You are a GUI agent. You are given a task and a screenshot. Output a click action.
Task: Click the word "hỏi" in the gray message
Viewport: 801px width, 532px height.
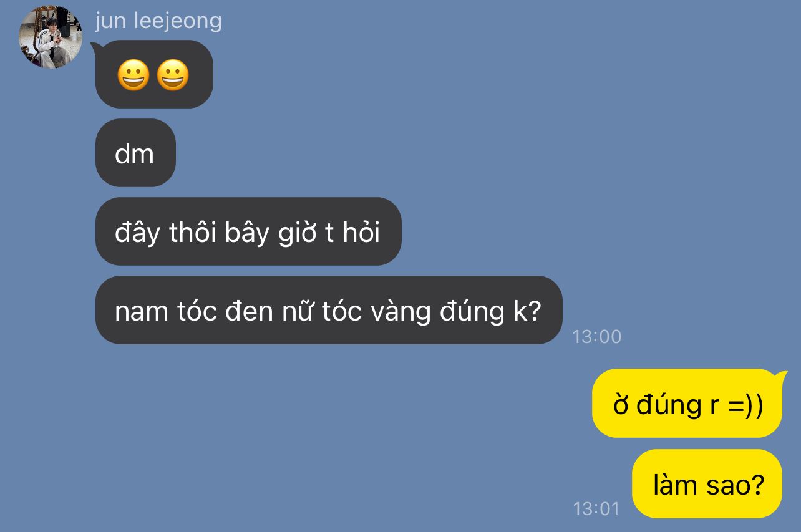tap(361, 233)
